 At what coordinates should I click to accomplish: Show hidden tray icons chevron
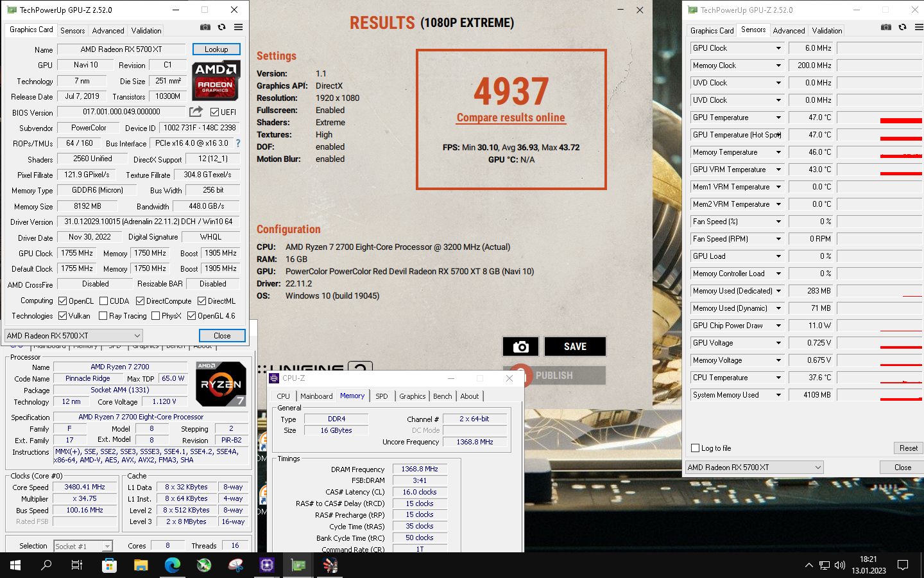coord(809,565)
